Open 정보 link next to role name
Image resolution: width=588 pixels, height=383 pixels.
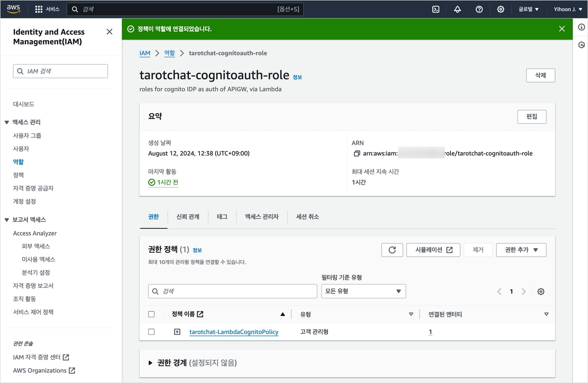pyautogui.click(x=297, y=77)
